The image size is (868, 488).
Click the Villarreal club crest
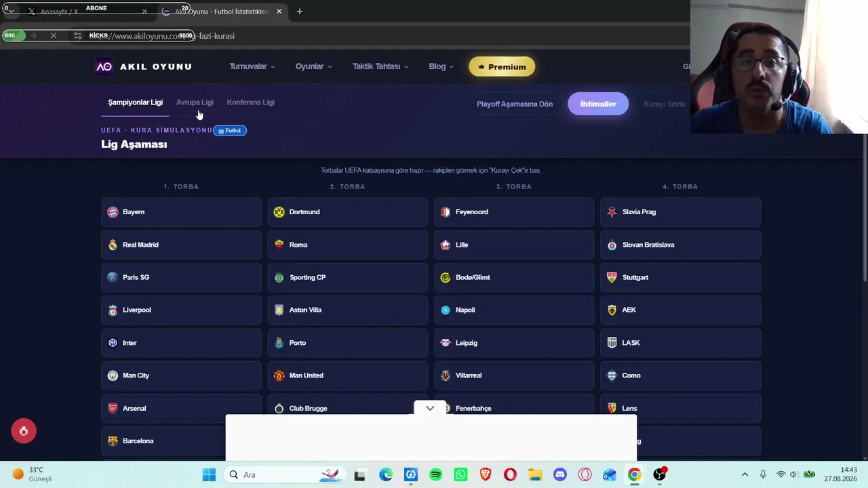(445, 375)
